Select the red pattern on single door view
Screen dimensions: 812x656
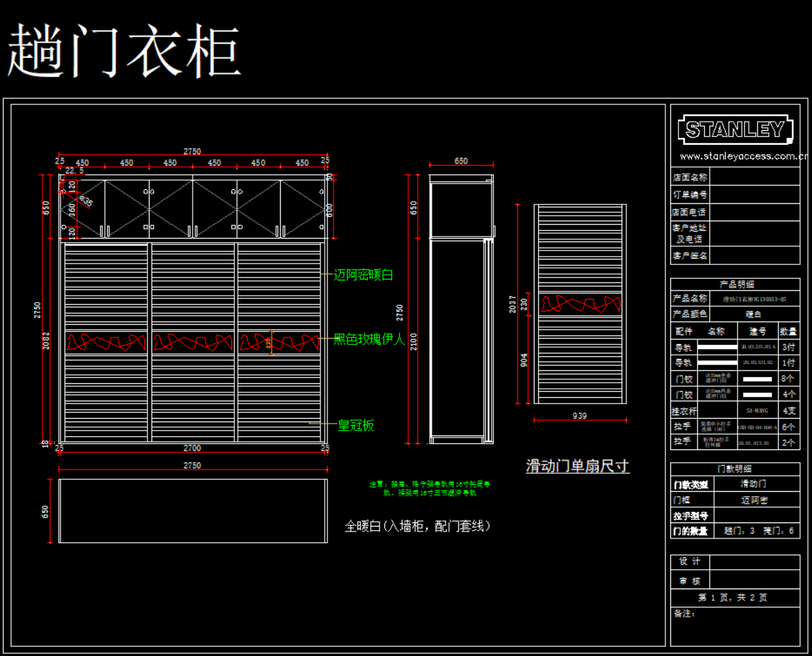[580, 304]
